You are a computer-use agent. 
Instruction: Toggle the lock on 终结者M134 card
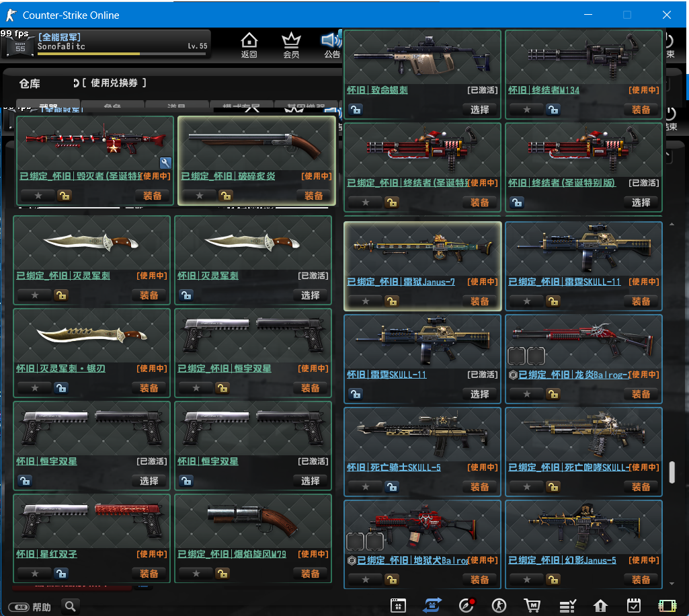point(553,110)
